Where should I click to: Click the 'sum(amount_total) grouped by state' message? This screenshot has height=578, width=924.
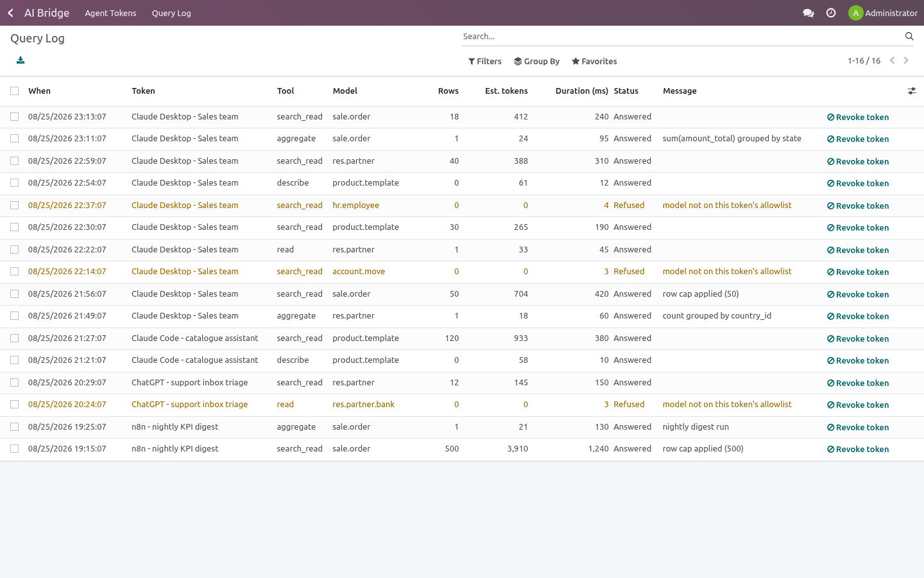click(732, 139)
